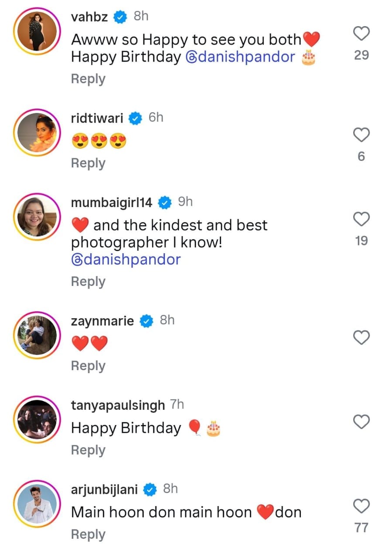Reply to vahbz's comment
The width and height of the screenshot is (392, 558).
(88, 79)
